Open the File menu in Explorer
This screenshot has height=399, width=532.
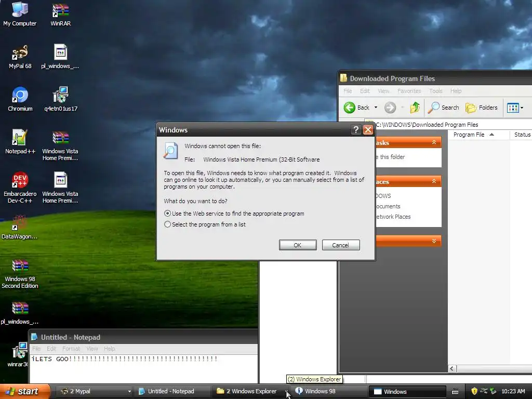tap(348, 91)
